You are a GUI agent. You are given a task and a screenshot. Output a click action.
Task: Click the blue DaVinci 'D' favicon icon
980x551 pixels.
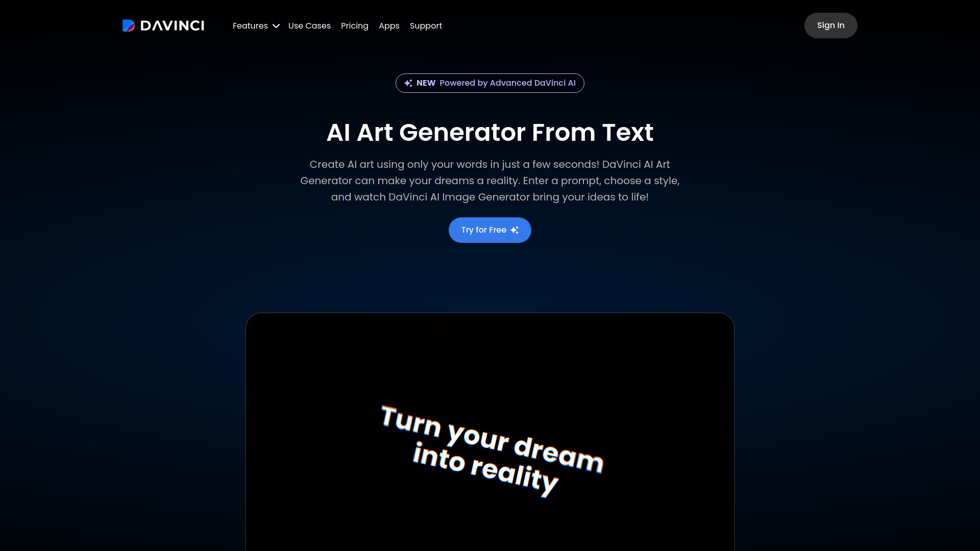point(128,26)
